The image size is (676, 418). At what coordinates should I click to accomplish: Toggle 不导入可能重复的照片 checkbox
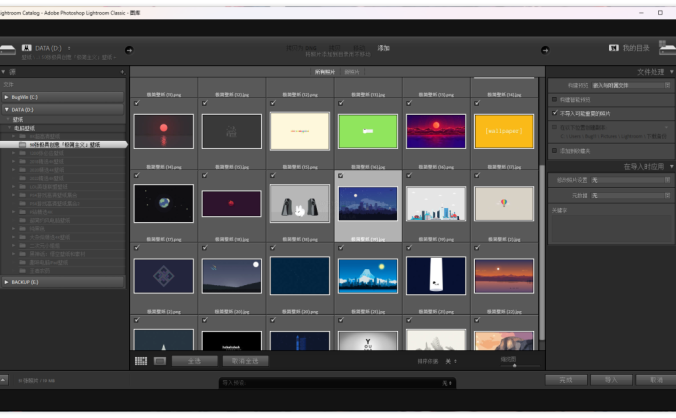[555, 114]
